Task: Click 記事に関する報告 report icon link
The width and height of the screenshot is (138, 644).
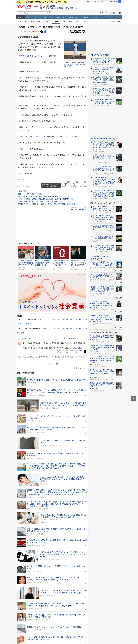Action: [23, 187]
